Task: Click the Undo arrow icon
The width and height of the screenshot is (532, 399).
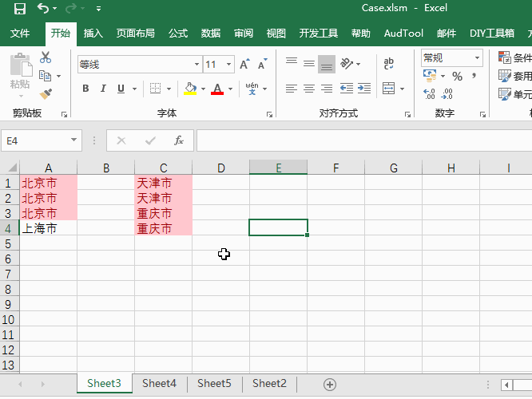Action: click(x=43, y=8)
